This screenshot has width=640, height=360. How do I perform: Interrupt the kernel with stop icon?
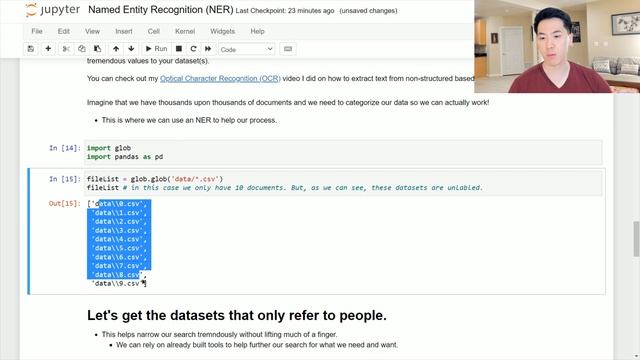179,49
